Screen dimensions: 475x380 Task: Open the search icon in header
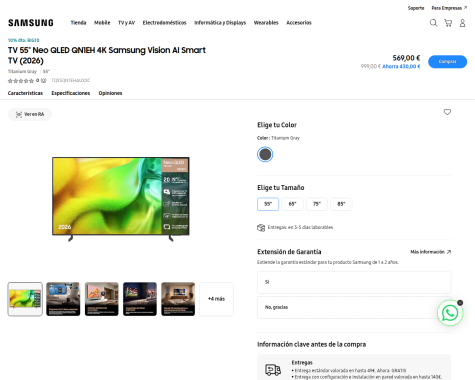pos(433,23)
